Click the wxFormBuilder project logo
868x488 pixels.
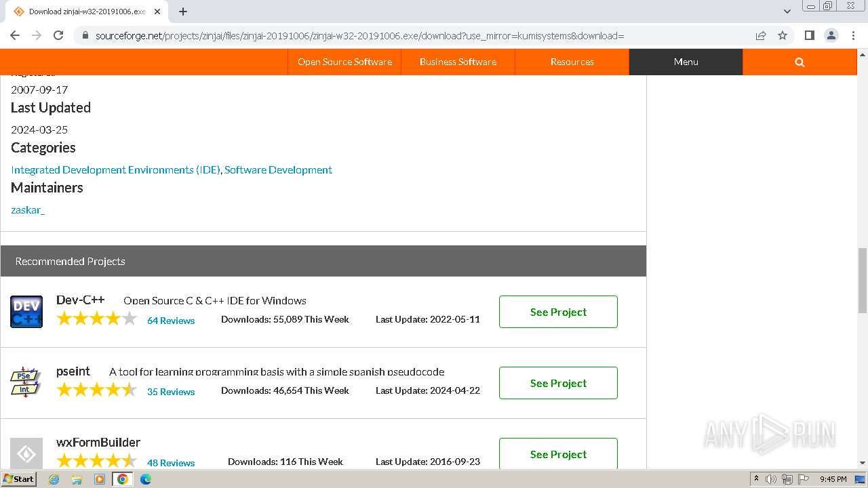click(26, 453)
